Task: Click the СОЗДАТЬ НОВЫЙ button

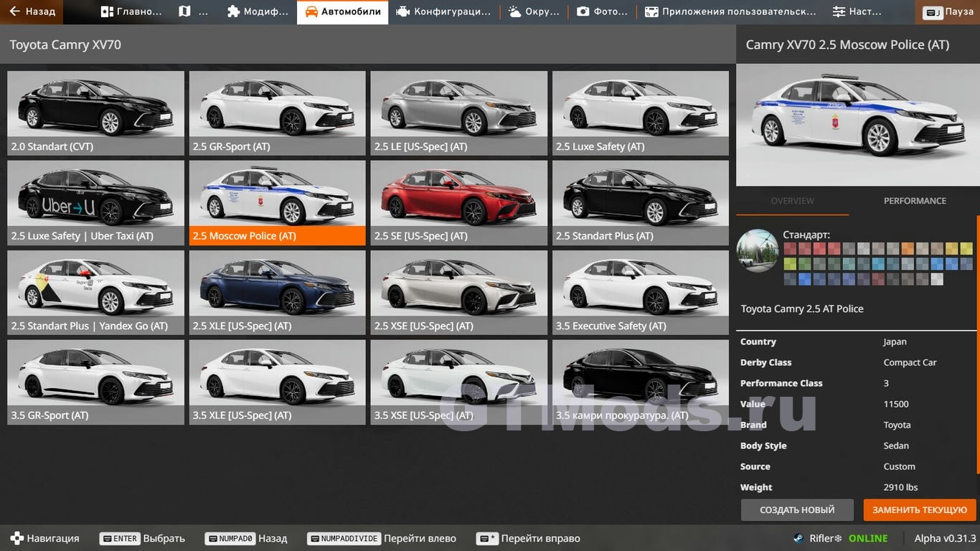Action: pyautogui.click(x=797, y=510)
